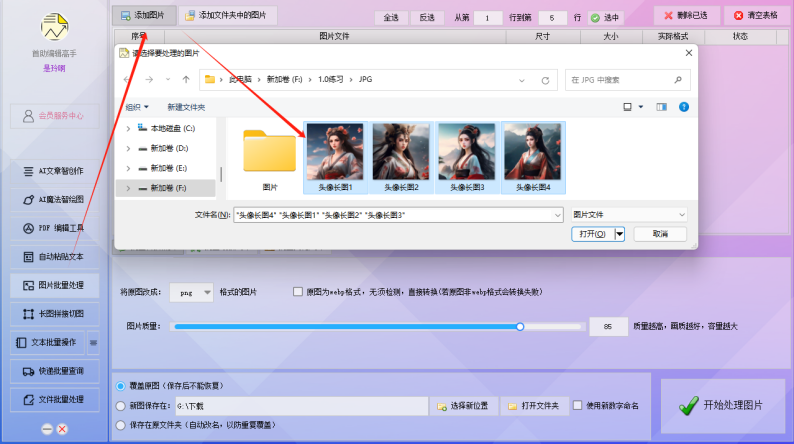This screenshot has height=444, width=794.
Task: Open recent locations dropdown chevron
Action: tap(168, 79)
